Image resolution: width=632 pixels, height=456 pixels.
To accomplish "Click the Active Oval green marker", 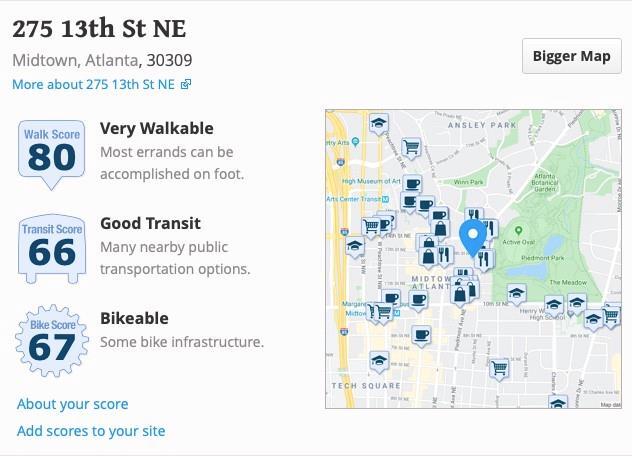I will (519, 231).
